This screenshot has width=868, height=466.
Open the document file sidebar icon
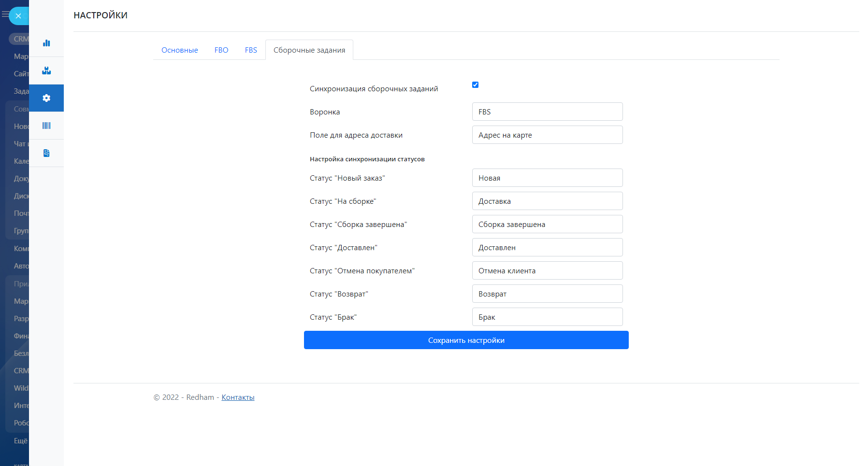click(x=46, y=153)
